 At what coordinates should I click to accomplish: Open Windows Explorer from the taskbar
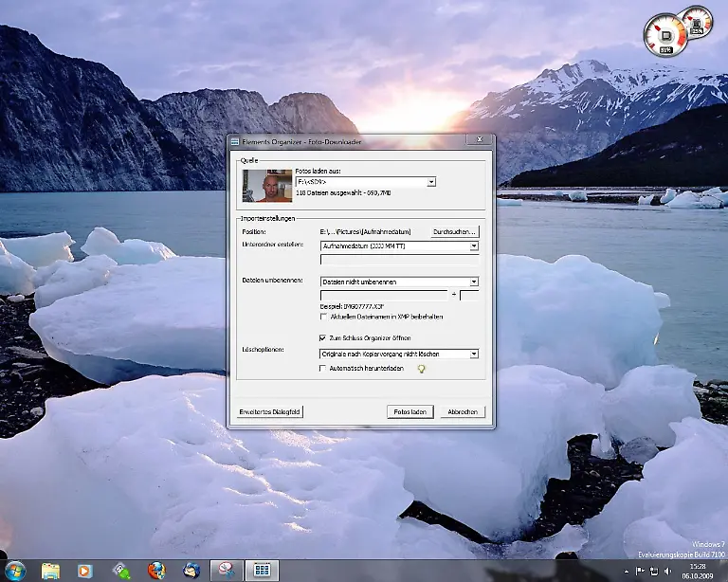(x=50, y=571)
